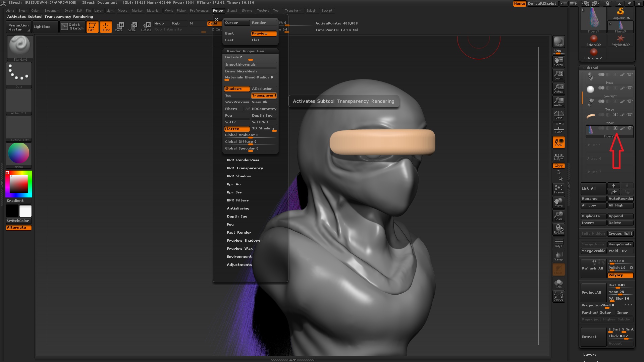Select PolySphere5 tool

(x=593, y=54)
